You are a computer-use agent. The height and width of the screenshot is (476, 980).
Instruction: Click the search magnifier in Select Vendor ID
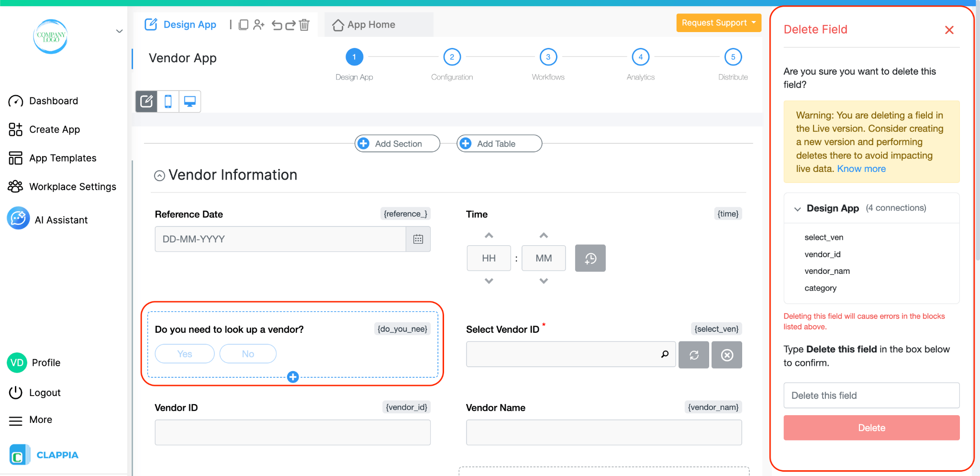click(x=665, y=354)
